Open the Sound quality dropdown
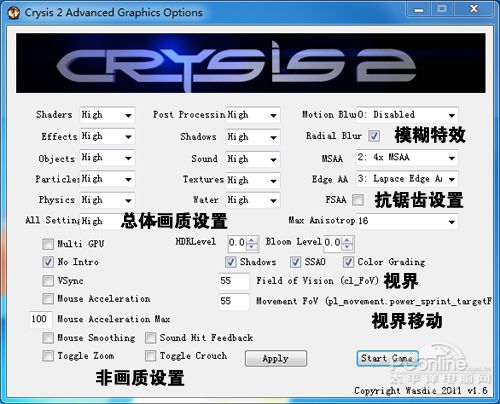Viewport: 500px width, 404px height. click(253, 159)
